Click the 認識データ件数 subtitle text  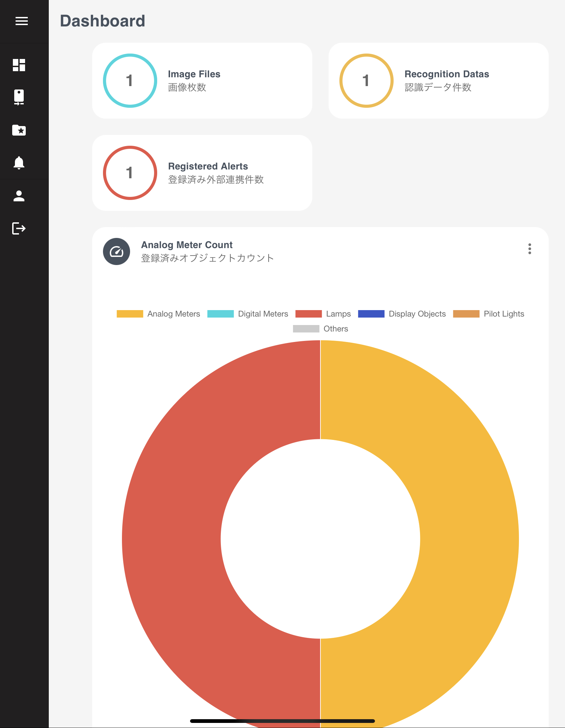[x=438, y=87]
